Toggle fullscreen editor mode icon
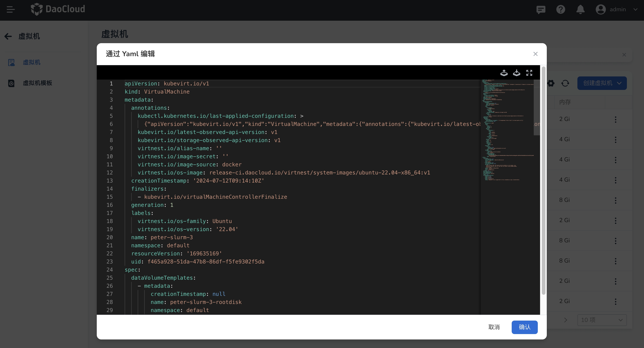Screen dimensions: 644x348 coord(529,73)
